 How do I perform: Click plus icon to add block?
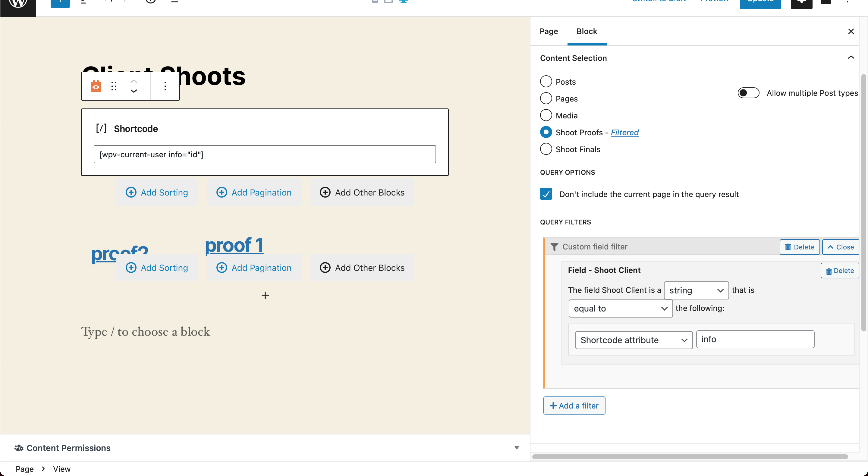(265, 296)
